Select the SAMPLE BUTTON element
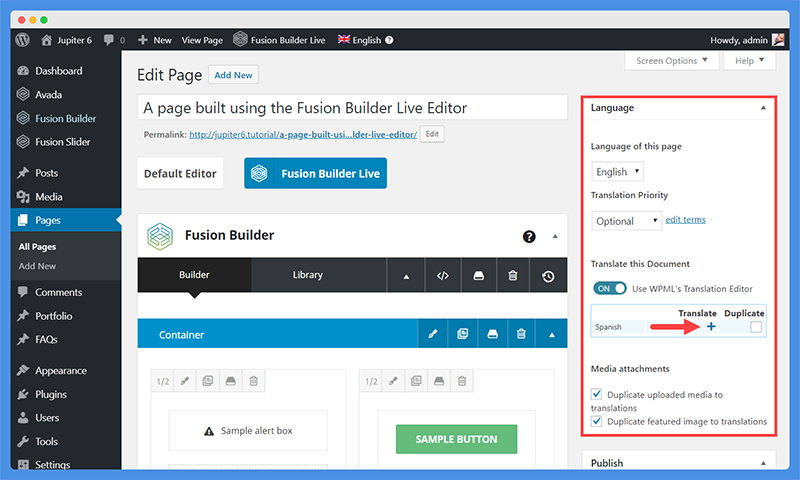The width and height of the screenshot is (800, 480). point(456,439)
